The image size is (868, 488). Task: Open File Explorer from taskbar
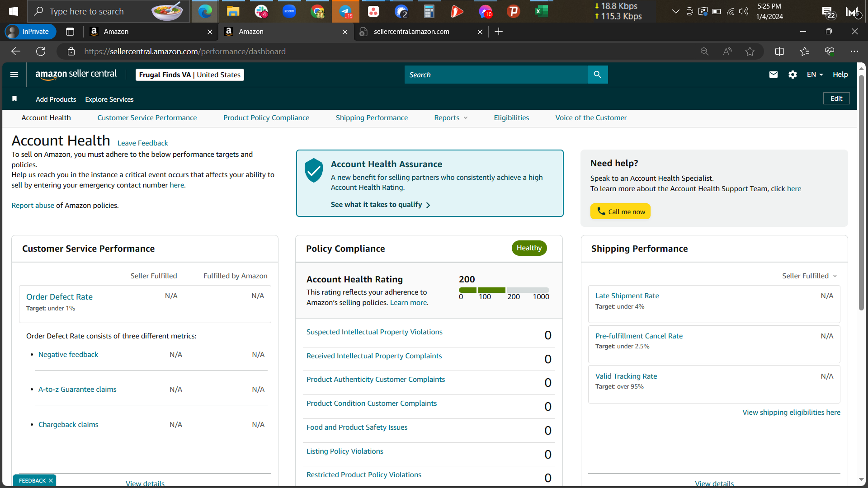point(233,11)
